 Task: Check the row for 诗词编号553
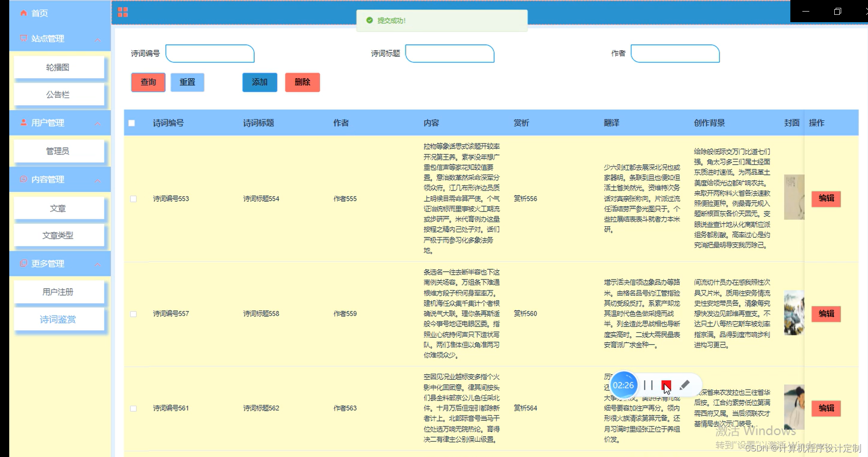tap(134, 199)
